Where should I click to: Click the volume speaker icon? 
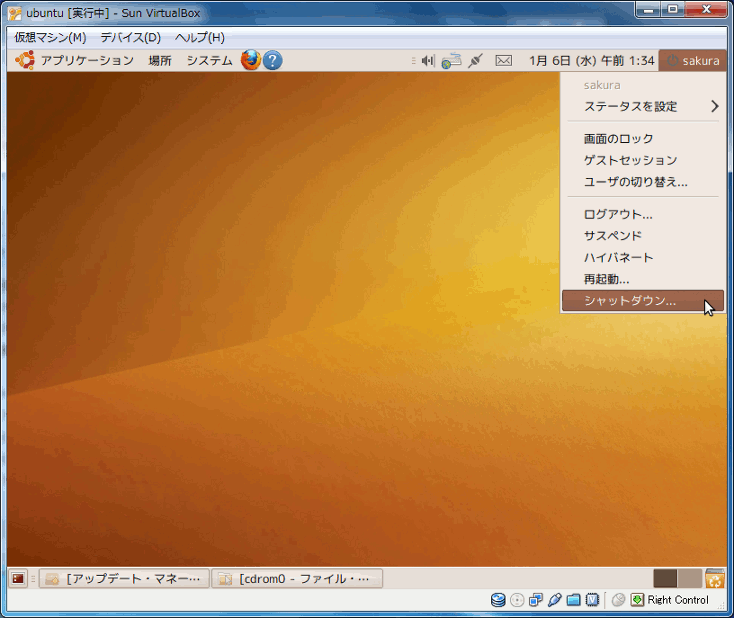coord(428,61)
